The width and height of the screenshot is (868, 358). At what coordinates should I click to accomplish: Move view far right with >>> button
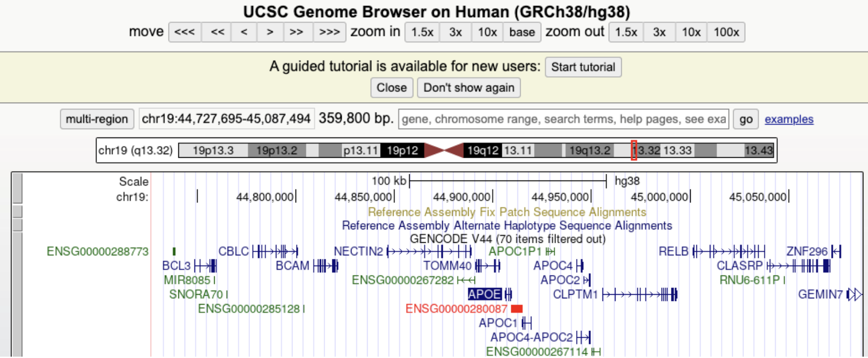(x=329, y=32)
